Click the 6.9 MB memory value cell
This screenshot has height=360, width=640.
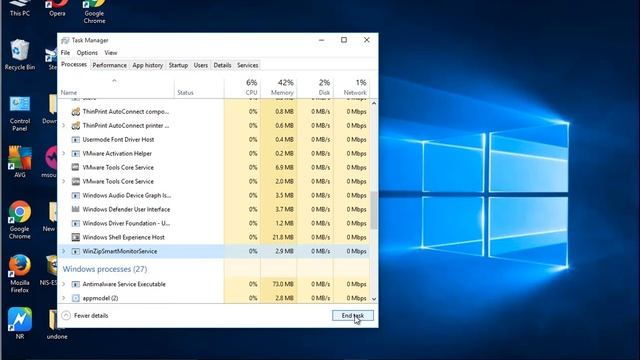[279, 167]
